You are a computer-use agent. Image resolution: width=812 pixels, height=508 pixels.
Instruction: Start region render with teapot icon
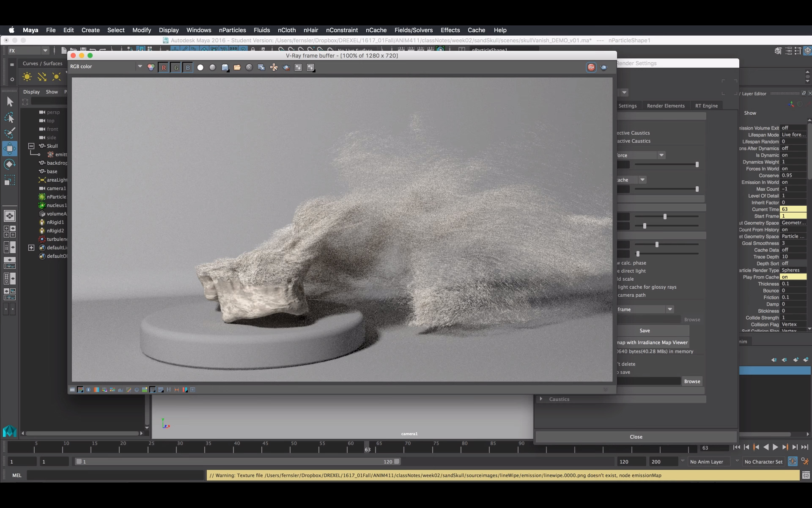(x=286, y=67)
